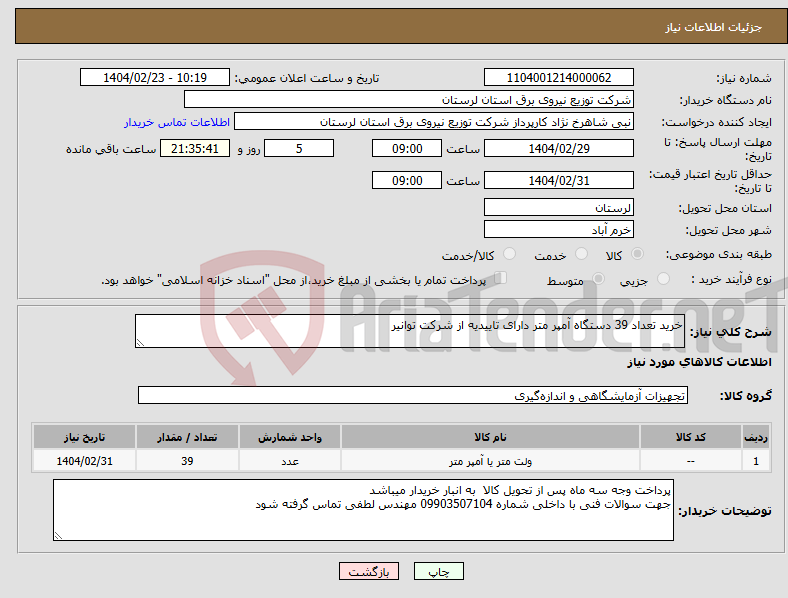
Task: Click the گروه کالا field
Action: [x=413, y=395]
